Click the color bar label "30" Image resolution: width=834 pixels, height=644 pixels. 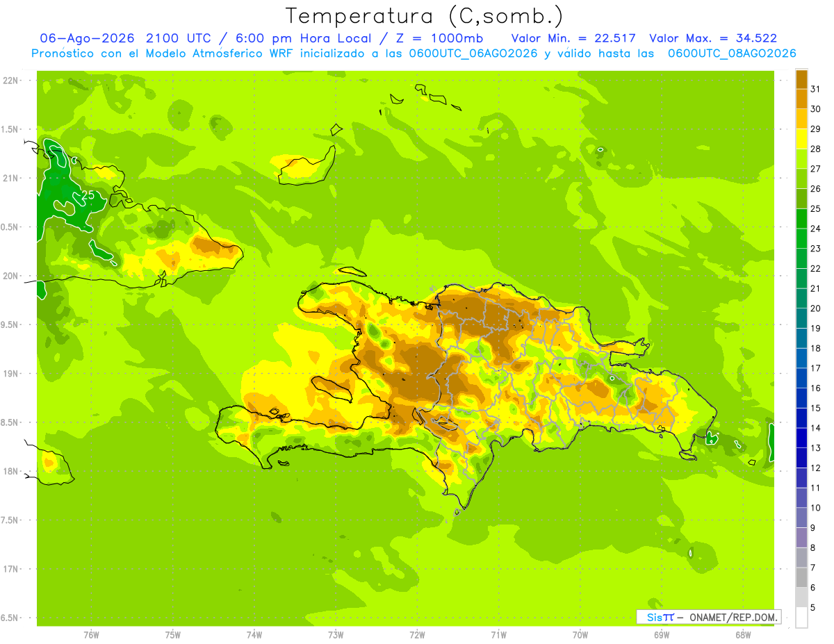click(x=815, y=109)
